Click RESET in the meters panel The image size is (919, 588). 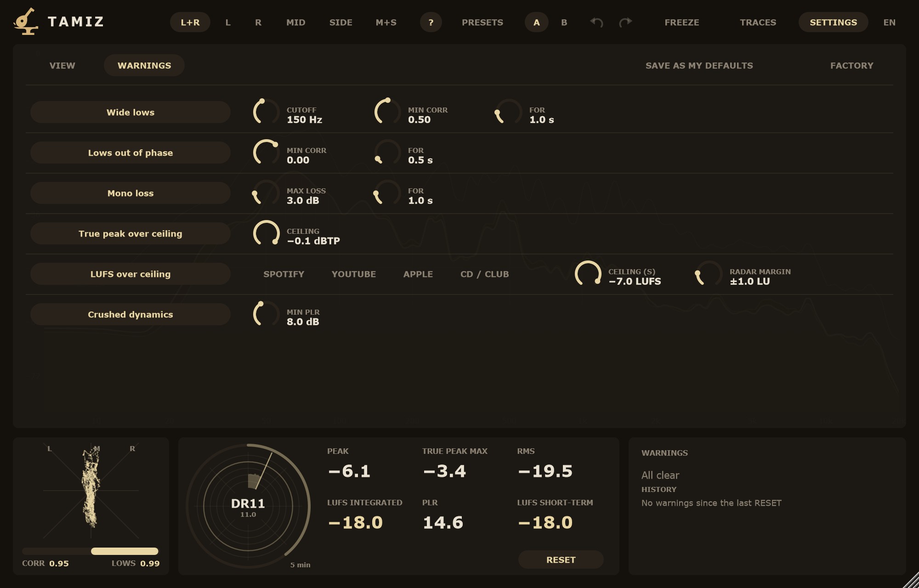click(x=561, y=560)
